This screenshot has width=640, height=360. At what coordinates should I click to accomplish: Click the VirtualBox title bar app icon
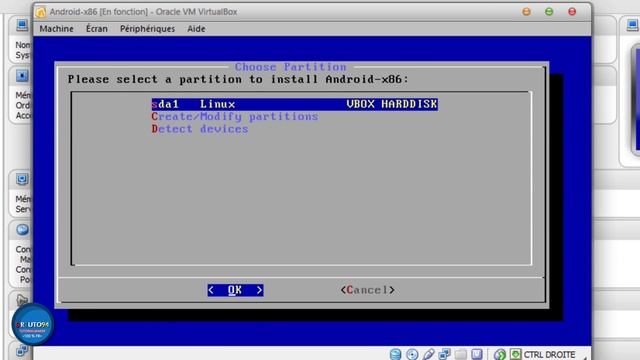point(41,12)
